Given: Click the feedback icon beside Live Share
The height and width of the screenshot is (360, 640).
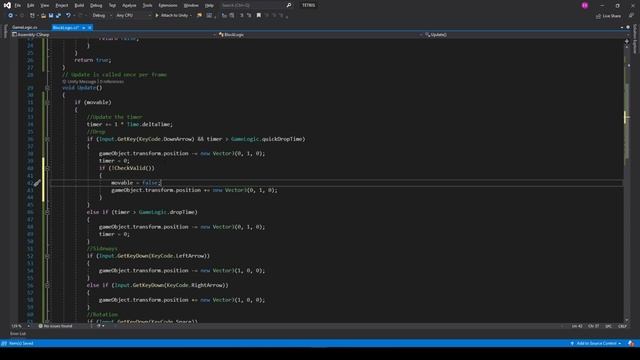Looking at the screenshot, I should click(x=631, y=16).
